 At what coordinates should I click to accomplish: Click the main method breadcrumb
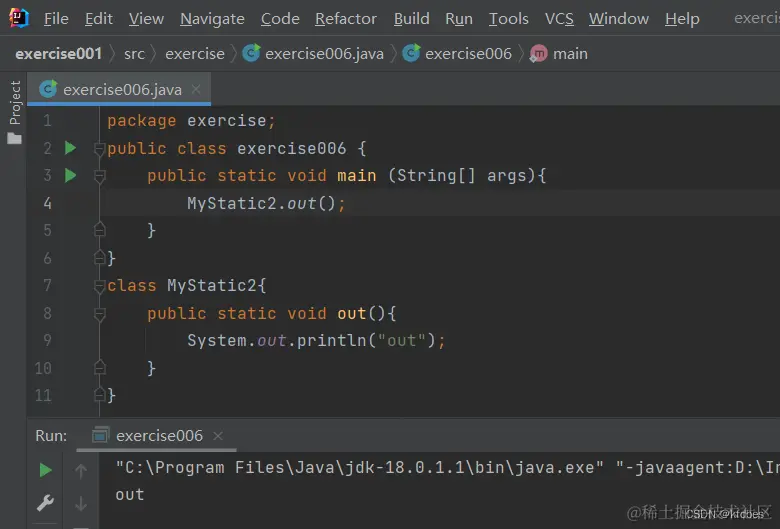pos(570,54)
